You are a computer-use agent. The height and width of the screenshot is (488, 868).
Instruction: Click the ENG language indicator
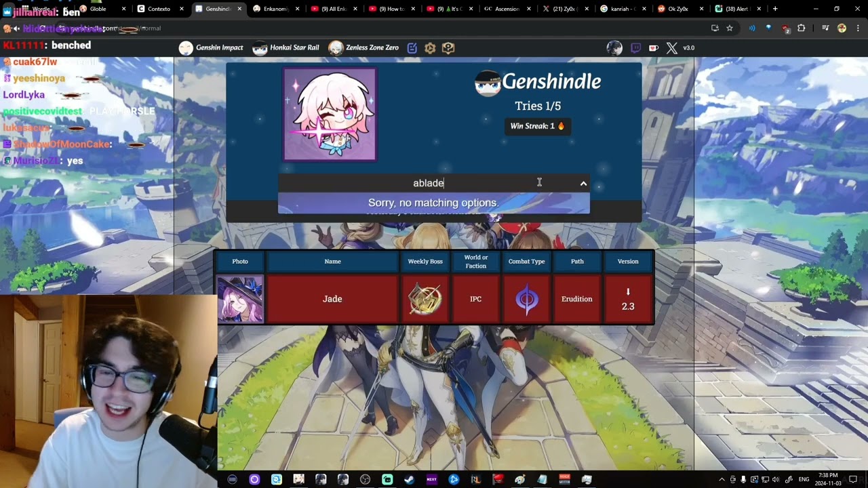(x=804, y=480)
